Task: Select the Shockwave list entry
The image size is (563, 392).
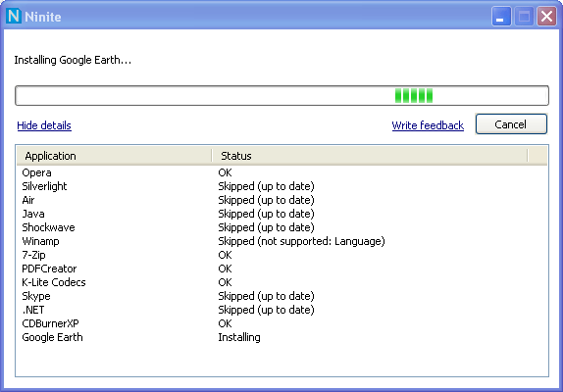Action: point(281,227)
